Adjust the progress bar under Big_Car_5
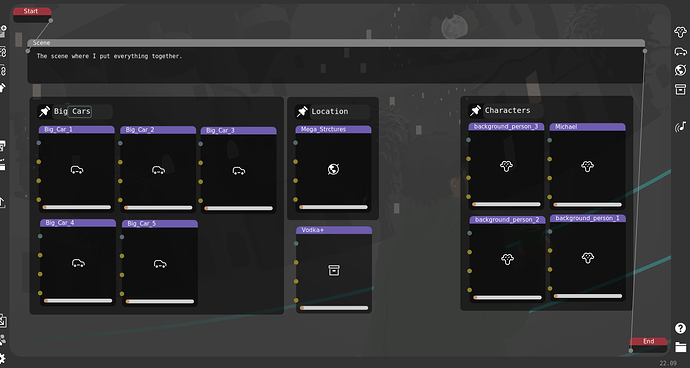 click(x=160, y=302)
